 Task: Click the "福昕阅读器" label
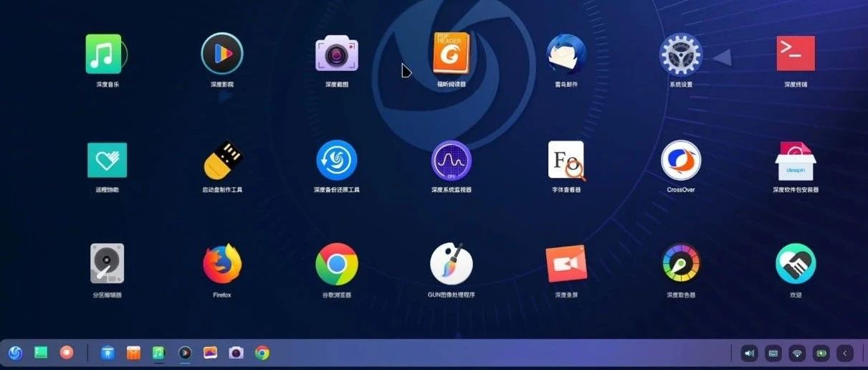tap(452, 84)
